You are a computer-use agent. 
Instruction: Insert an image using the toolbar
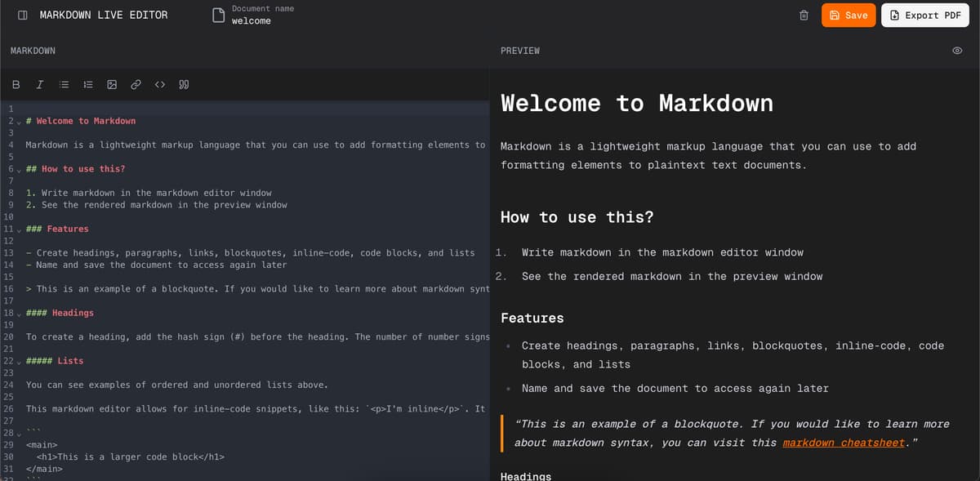[x=112, y=84]
